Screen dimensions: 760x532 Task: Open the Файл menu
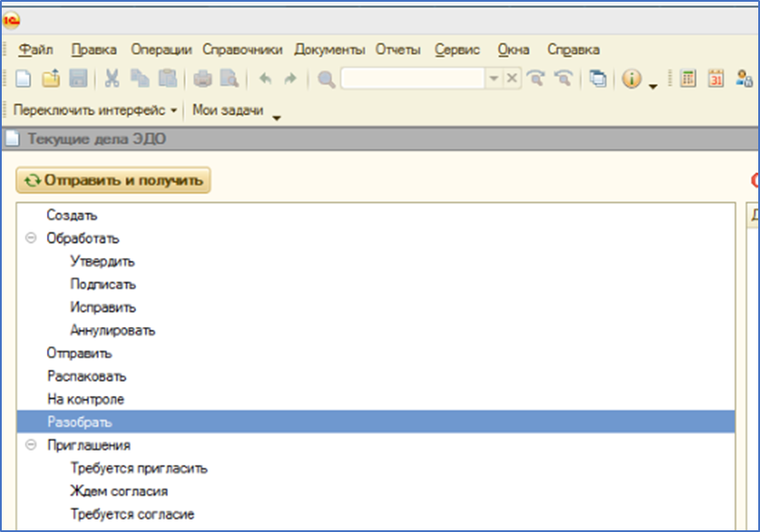pos(35,49)
